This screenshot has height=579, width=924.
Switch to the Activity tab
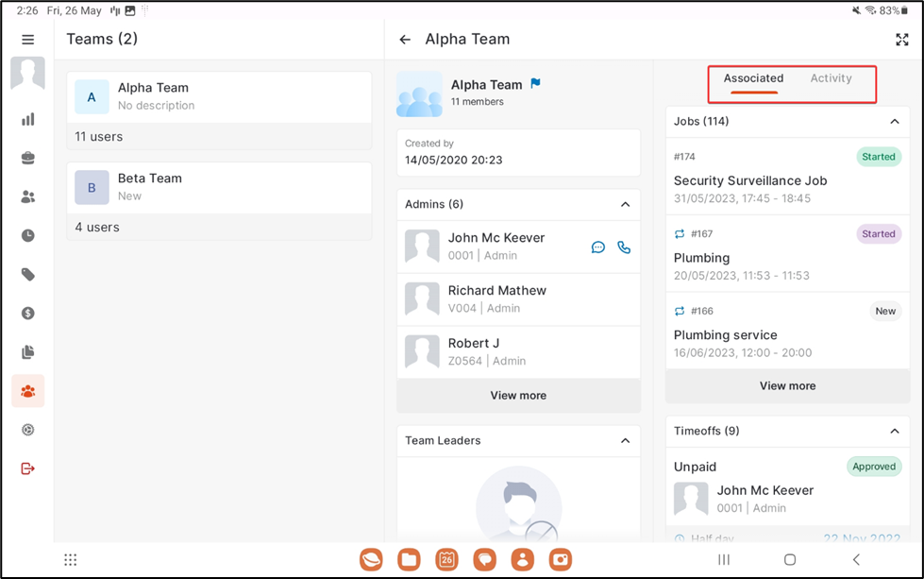click(x=831, y=78)
